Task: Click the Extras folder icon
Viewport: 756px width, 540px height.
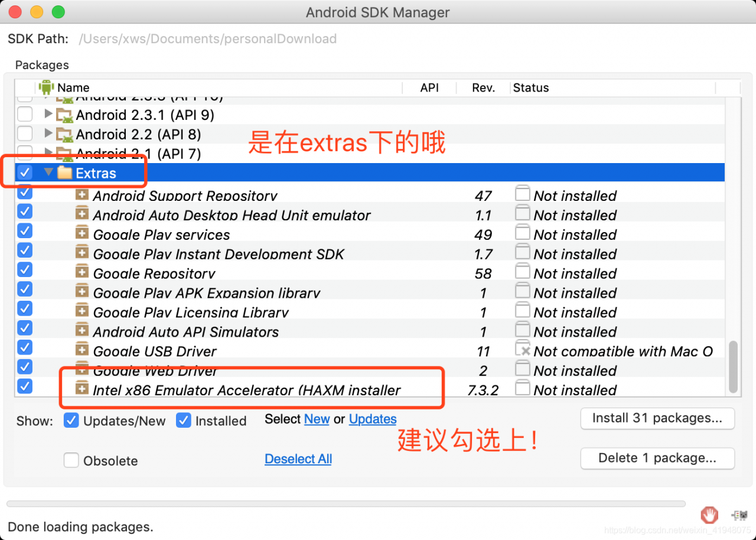Action: tap(64, 173)
